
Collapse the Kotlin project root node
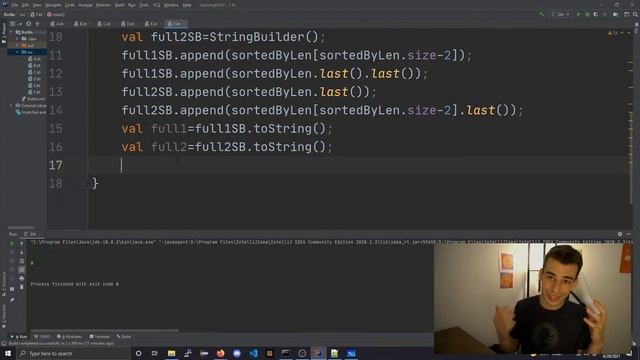click(x=12, y=32)
